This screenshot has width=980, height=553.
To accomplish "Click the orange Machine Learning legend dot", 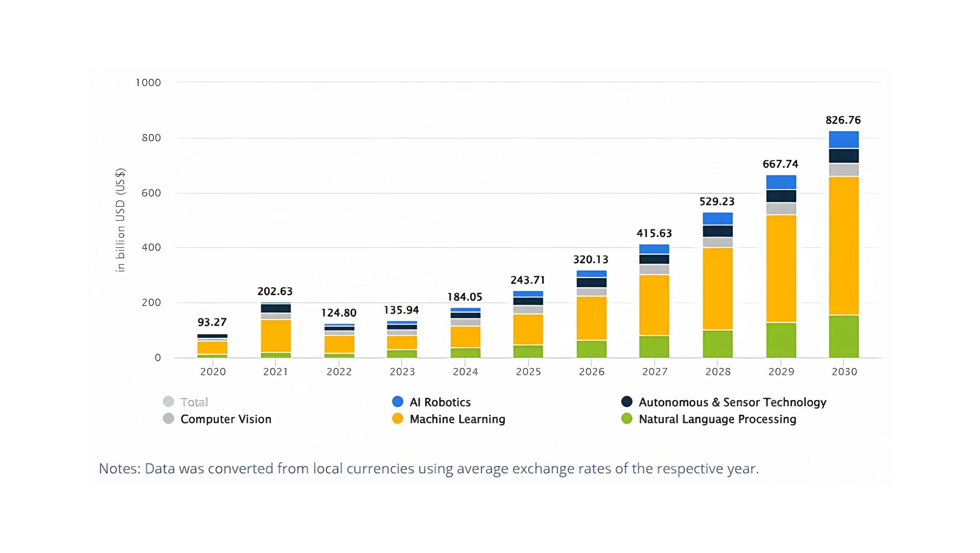I will tap(398, 418).
